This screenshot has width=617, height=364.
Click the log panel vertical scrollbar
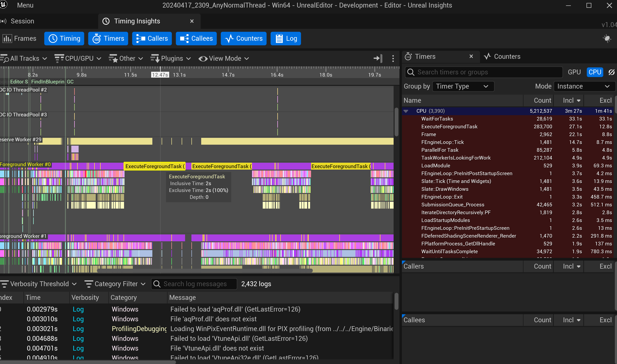click(396, 301)
